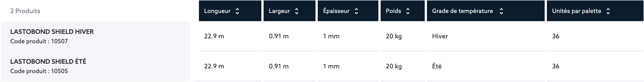This screenshot has height=82, width=644.
Task: Click the sort arrows next to Longueur
Action: [237, 11]
